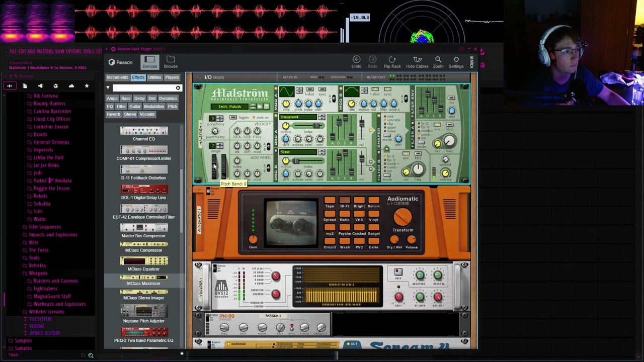Open the Utilities tab
644x362 pixels.
point(154,77)
